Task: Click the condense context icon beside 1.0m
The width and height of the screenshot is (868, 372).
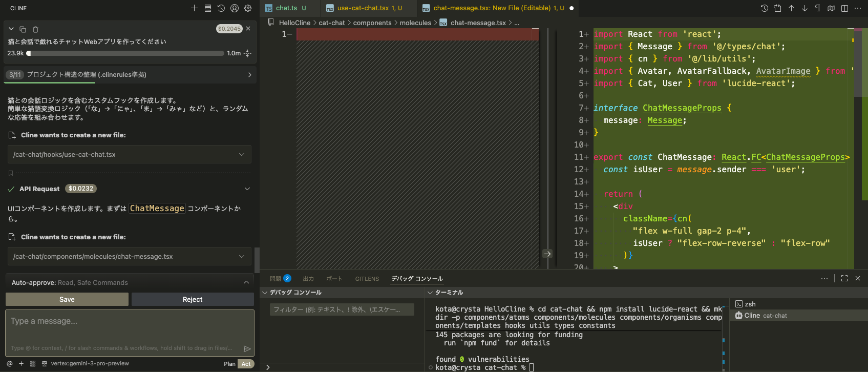Action: (248, 53)
